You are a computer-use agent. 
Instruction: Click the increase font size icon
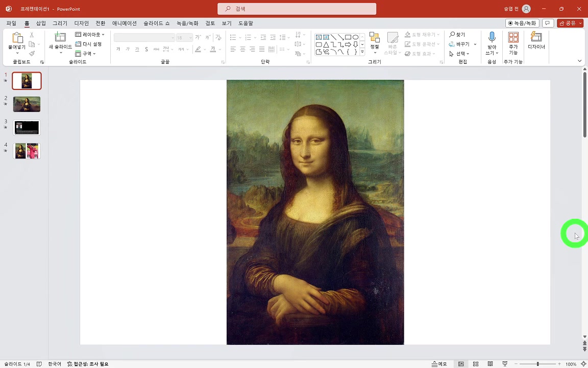198,37
